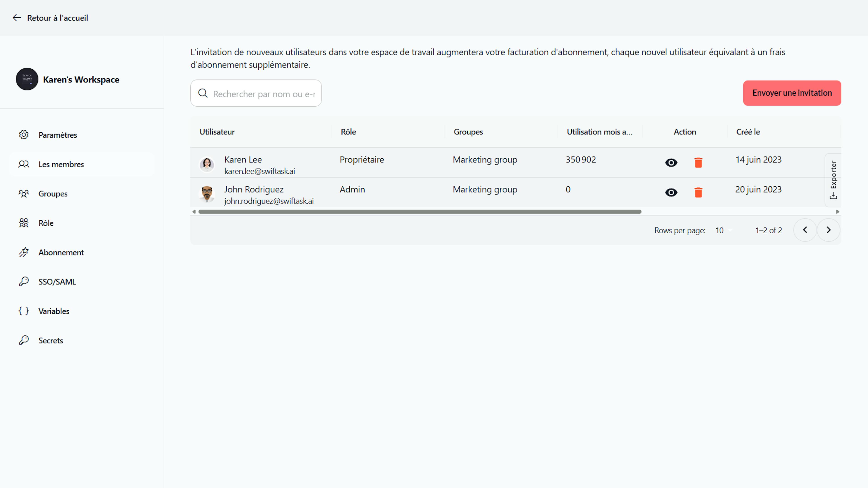Click Envoyer une invitation

pyautogui.click(x=792, y=93)
